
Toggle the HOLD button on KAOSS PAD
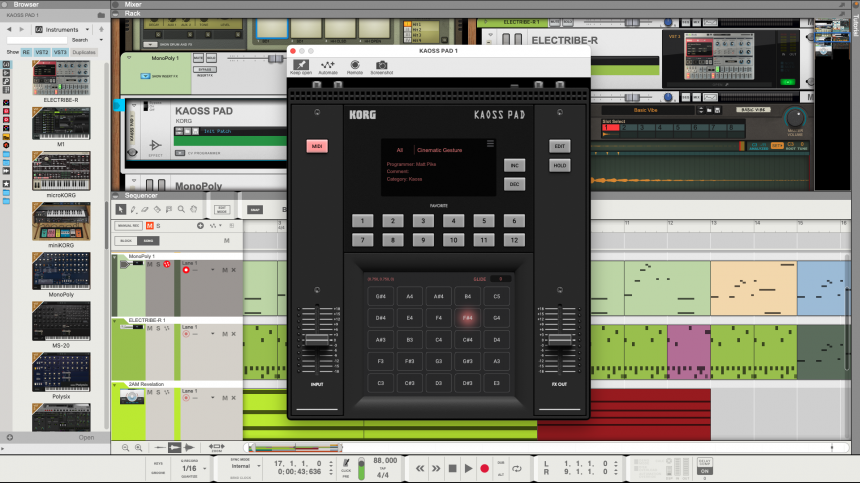[x=559, y=165]
